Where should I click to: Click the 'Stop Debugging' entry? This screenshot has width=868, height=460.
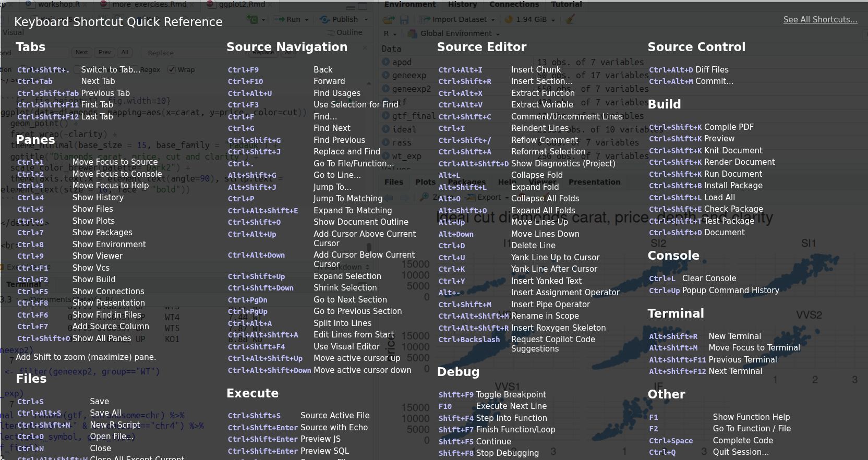507,453
